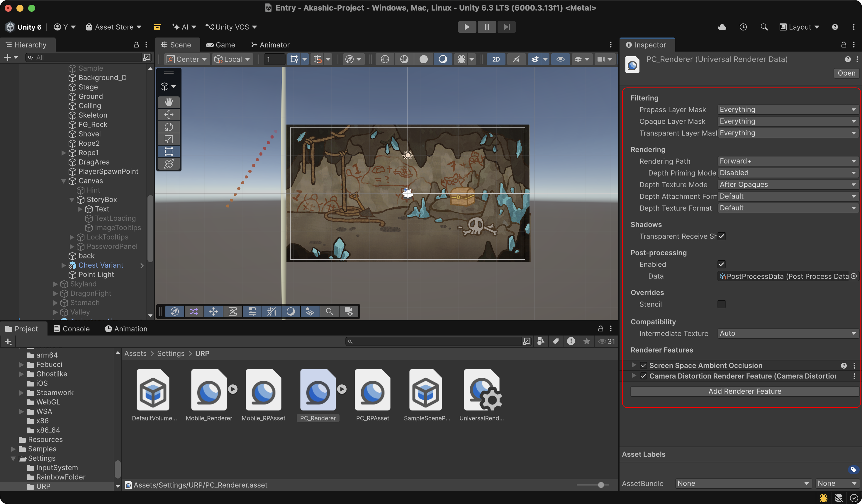
Task: Toggle Scene view debug draw mode bug icon
Action: [461, 59]
